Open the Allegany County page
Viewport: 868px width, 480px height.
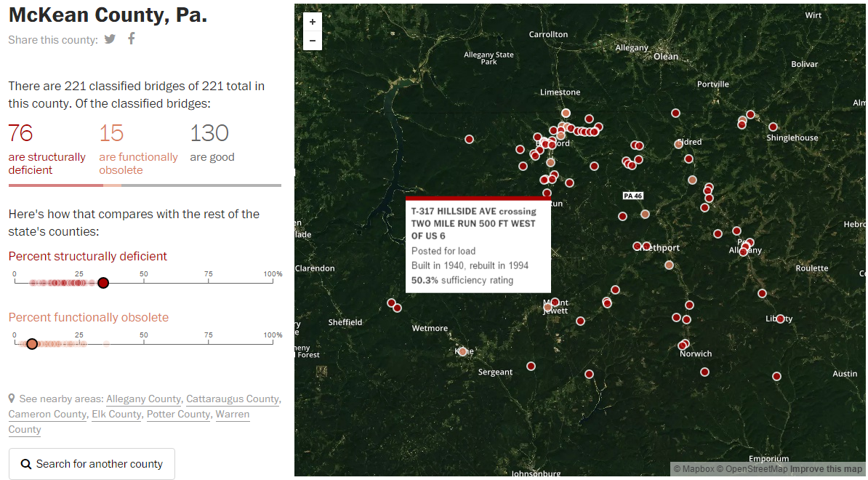pyautogui.click(x=143, y=399)
